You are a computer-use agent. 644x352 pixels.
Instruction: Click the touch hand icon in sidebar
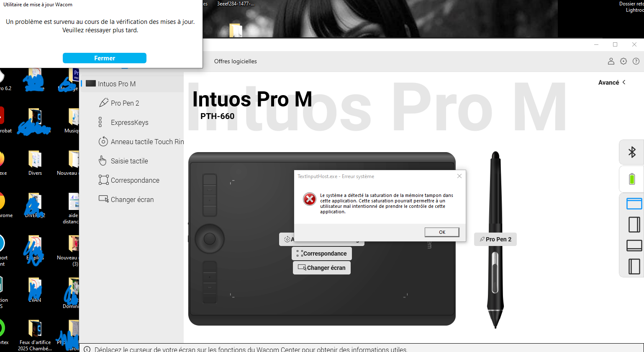coord(103,160)
